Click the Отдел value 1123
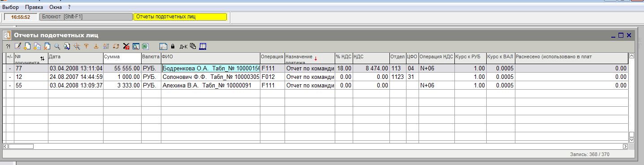 [x=398, y=77]
